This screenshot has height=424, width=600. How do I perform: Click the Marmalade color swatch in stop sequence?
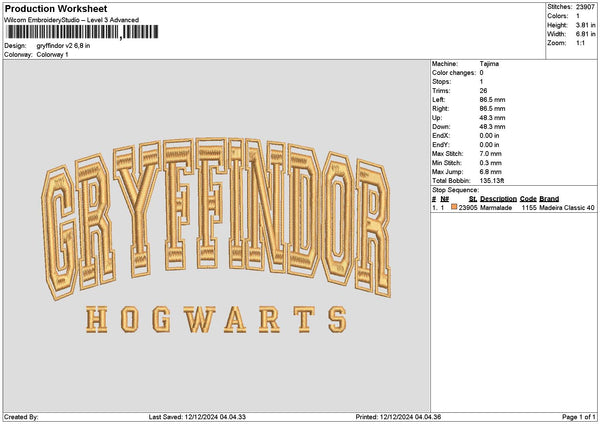[x=454, y=207]
